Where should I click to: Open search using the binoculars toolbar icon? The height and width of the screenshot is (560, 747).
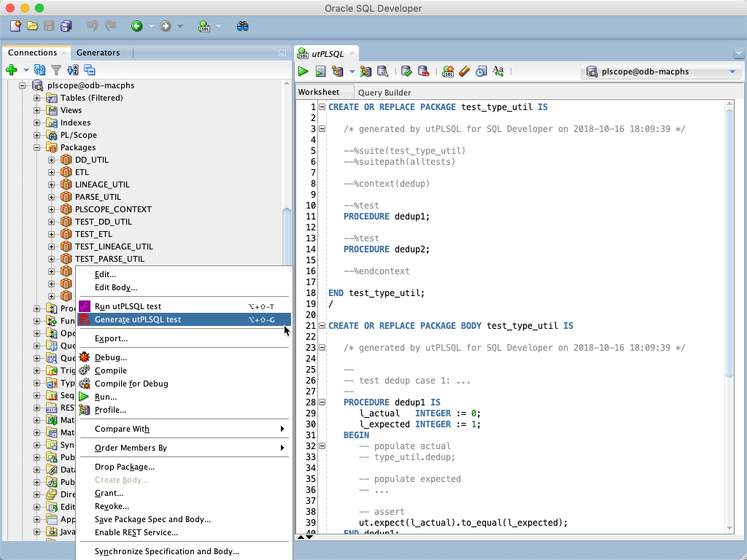click(x=241, y=26)
